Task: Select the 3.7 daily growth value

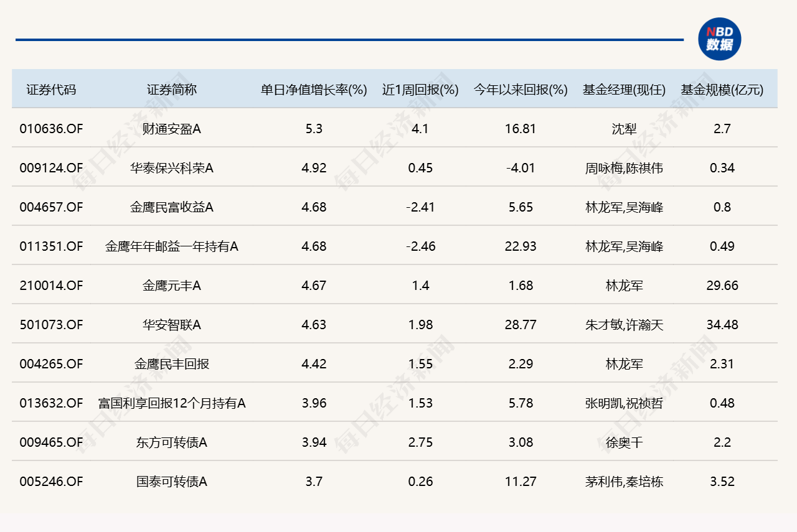Action: click(314, 482)
